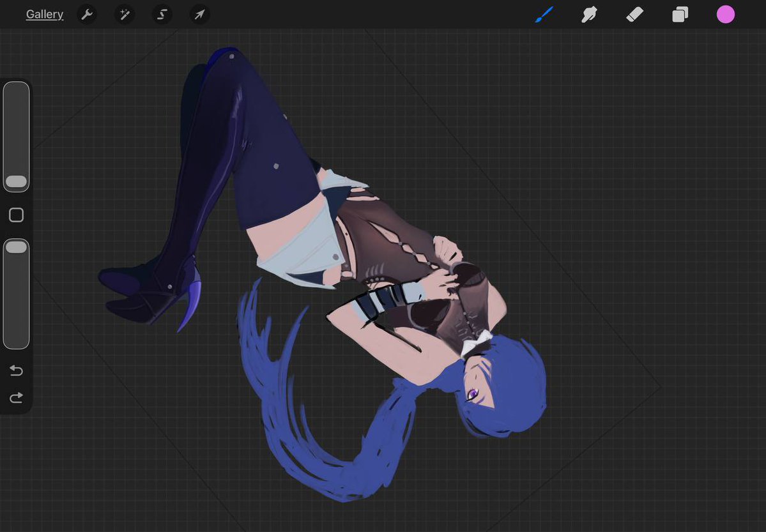Select the Smudge tool
The width and height of the screenshot is (766, 532).
pos(589,15)
